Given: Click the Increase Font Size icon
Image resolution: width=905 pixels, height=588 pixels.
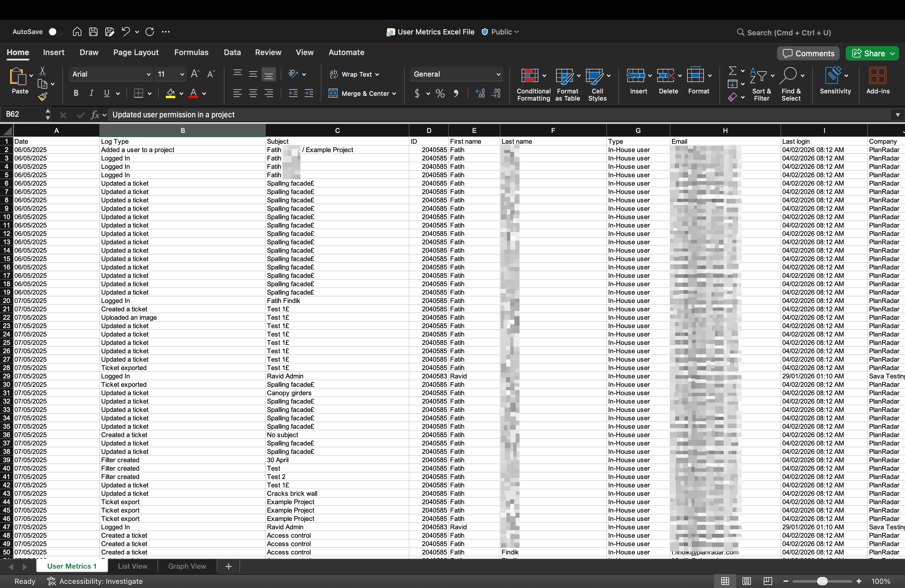Looking at the screenshot, I should pos(195,74).
